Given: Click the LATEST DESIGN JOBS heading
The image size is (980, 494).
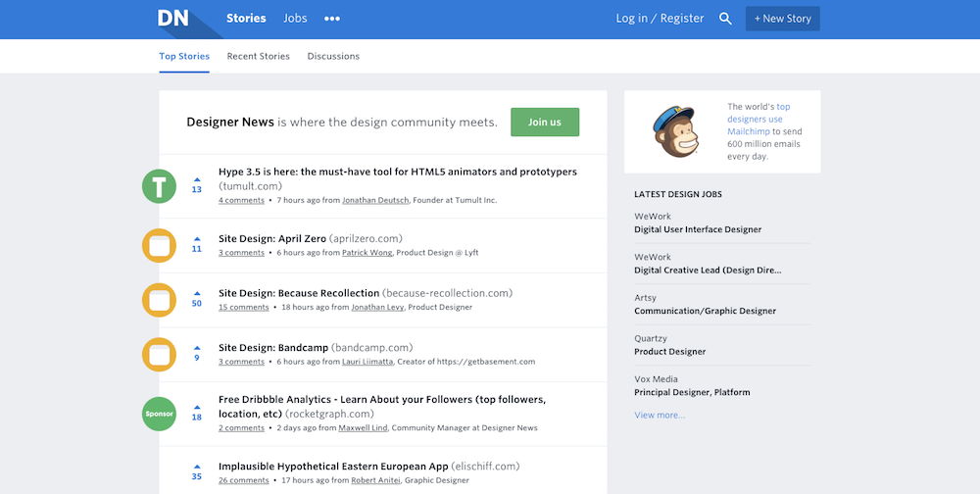Looking at the screenshot, I should click(x=678, y=194).
